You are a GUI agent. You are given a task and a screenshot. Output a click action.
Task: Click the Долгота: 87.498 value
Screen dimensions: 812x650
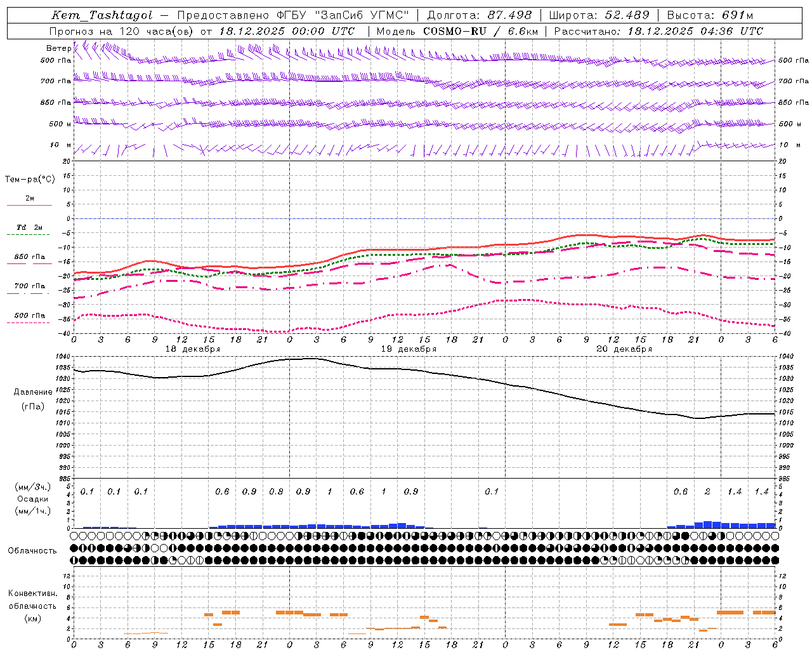(x=480, y=16)
